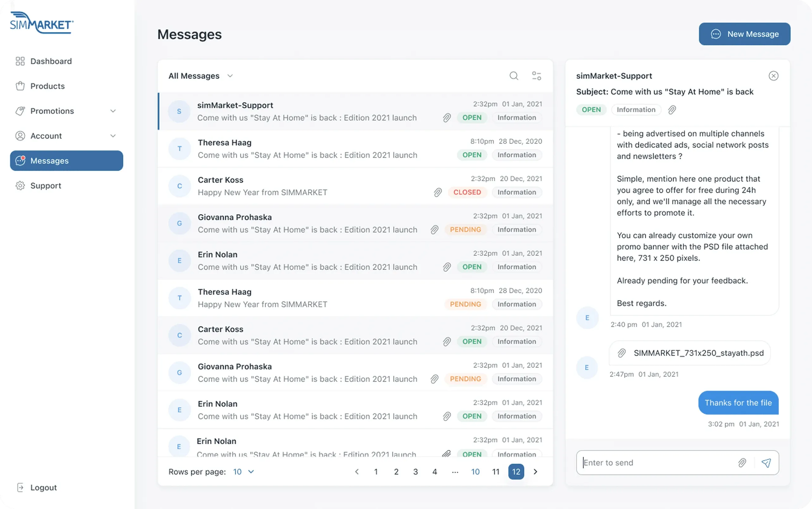Viewport: 812px width, 509px height.
Task: Navigate to Dashboard in the sidebar
Action: click(67, 61)
